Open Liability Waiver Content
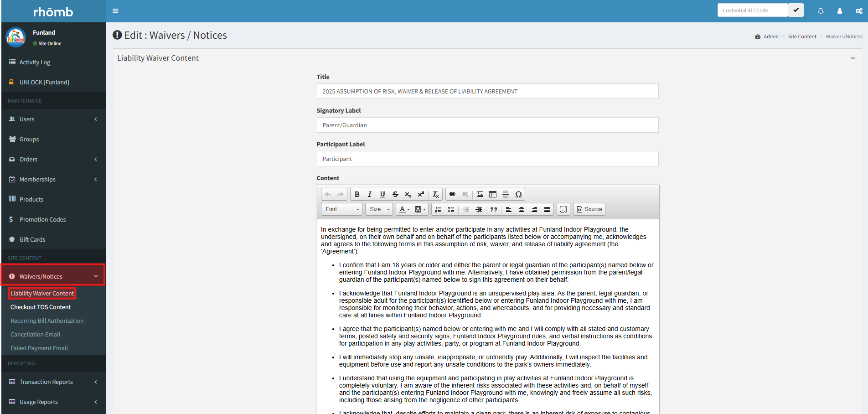Viewport: 868px width, 414px height. pyautogui.click(x=42, y=293)
